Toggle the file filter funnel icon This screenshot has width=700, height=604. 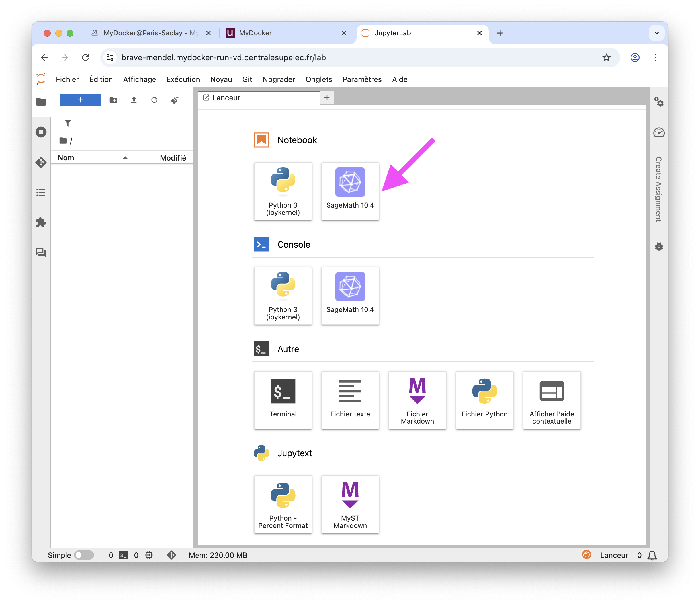coord(67,123)
